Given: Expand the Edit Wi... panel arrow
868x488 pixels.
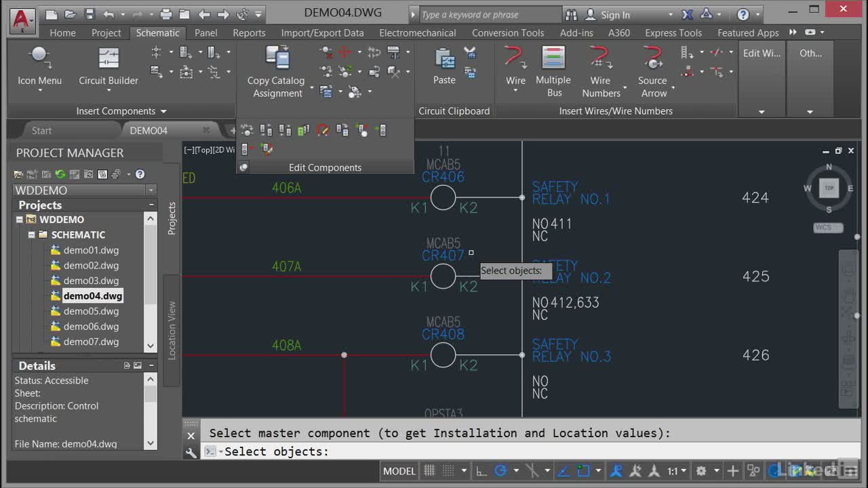Looking at the screenshot, I should [x=762, y=112].
